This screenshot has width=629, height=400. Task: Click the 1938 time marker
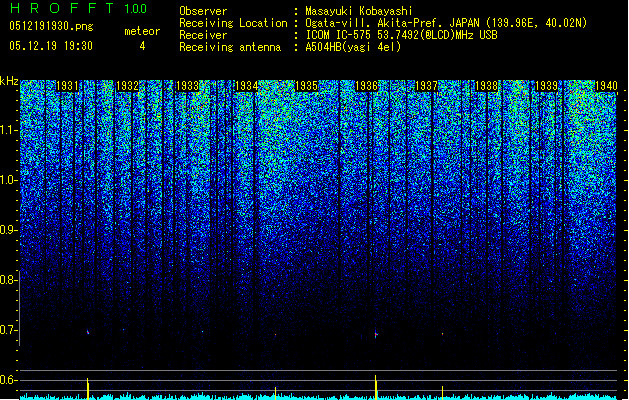pyautogui.click(x=487, y=86)
